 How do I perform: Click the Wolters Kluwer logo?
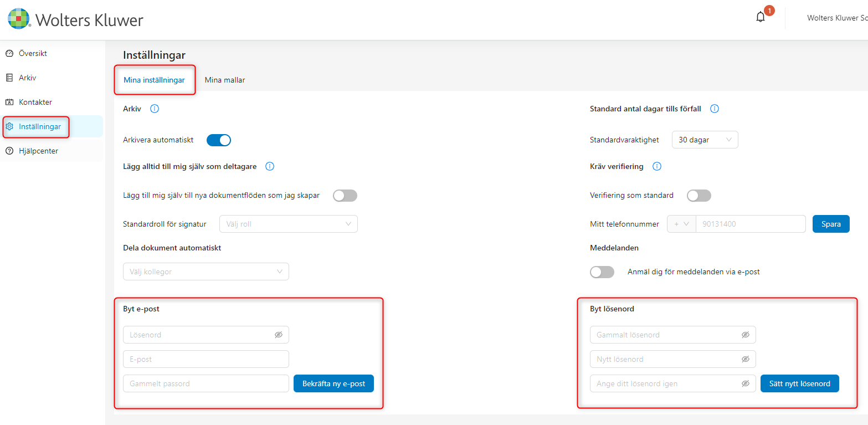point(75,19)
